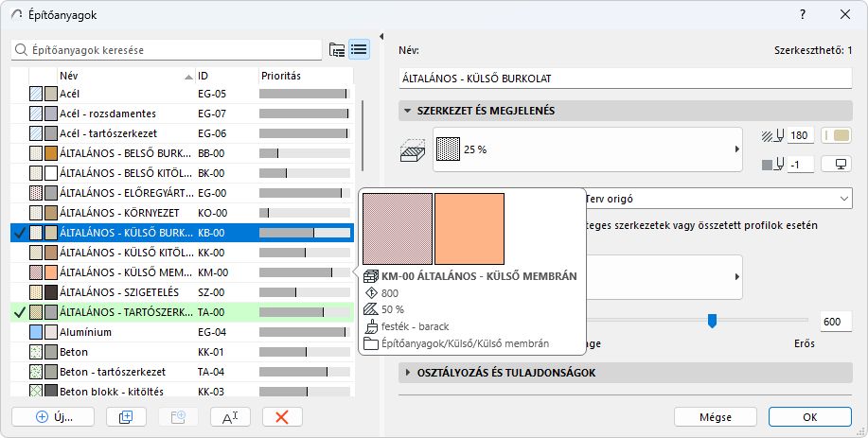
Task: Click the peach surface swatch of ÁLTALÁNOS - KÜLSŐ MEM...
Action: [51, 272]
